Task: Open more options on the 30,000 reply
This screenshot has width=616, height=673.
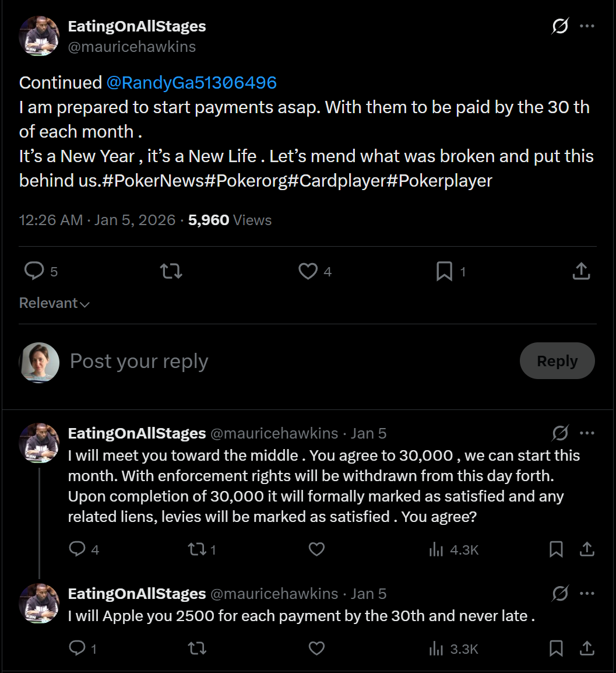Action: 587,433
